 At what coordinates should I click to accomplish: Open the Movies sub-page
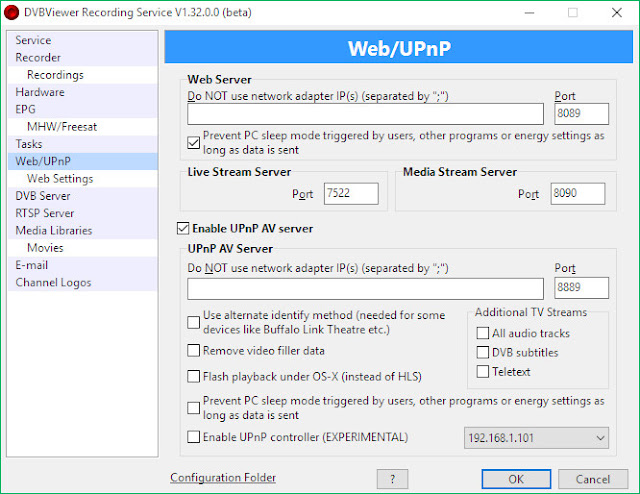(82, 248)
